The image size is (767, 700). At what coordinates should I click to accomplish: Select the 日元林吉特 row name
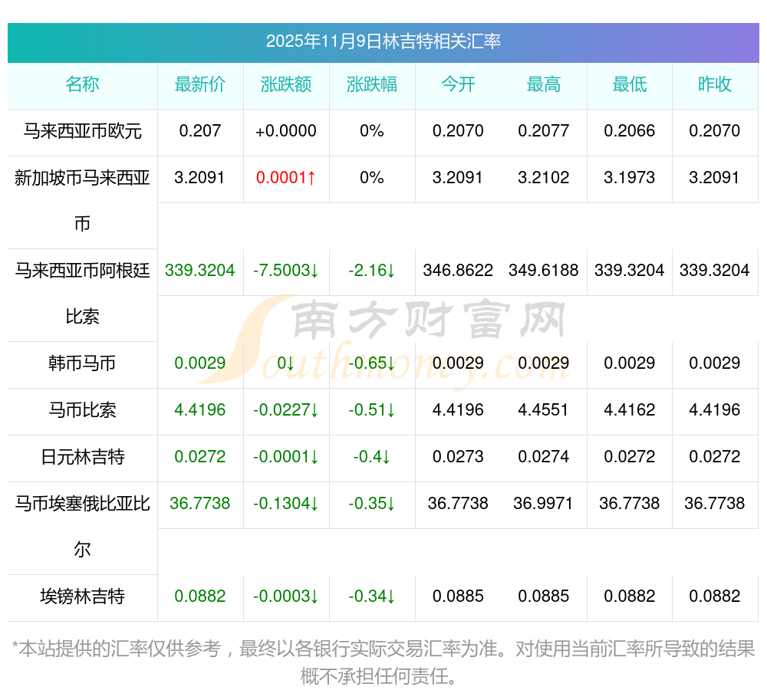coord(82,457)
